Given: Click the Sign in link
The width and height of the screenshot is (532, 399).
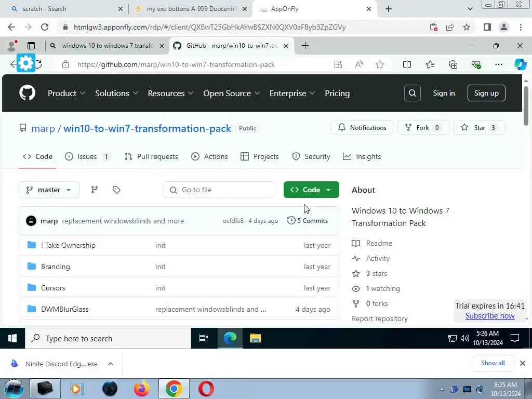Looking at the screenshot, I should pyautogui.click(x=444, y=93).
